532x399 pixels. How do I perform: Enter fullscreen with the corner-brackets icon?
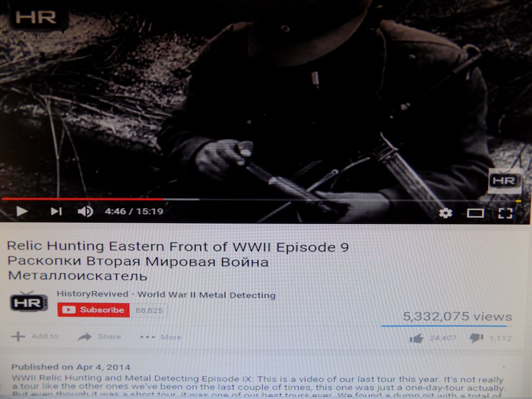[x=505, y=213]
